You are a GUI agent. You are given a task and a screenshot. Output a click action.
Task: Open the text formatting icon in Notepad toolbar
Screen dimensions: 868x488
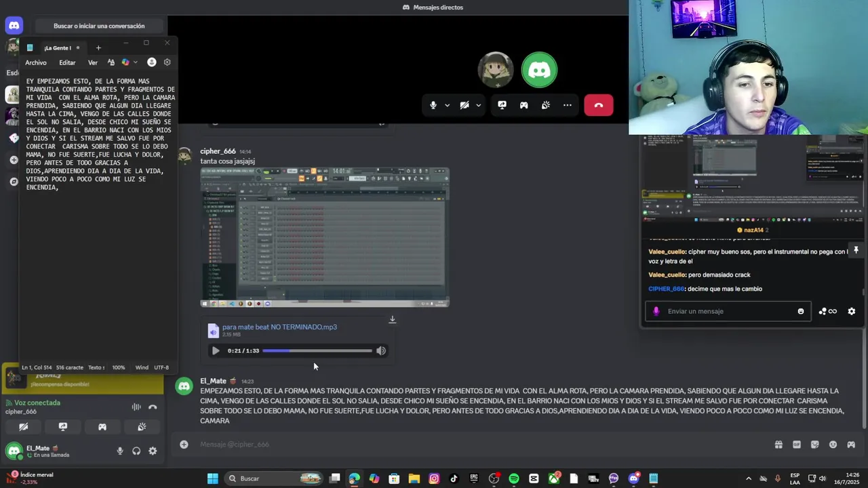coord(111,62)
